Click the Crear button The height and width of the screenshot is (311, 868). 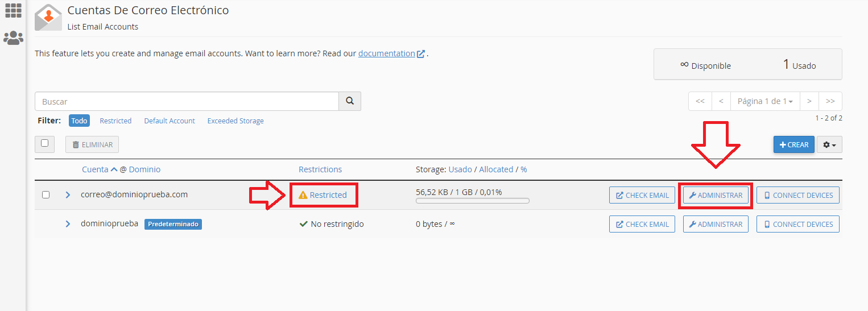[793, 145]
